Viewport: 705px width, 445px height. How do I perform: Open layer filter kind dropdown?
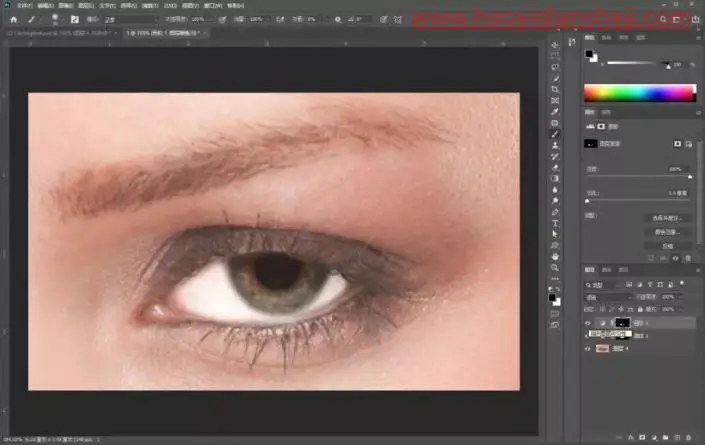[x=602, y=285]
